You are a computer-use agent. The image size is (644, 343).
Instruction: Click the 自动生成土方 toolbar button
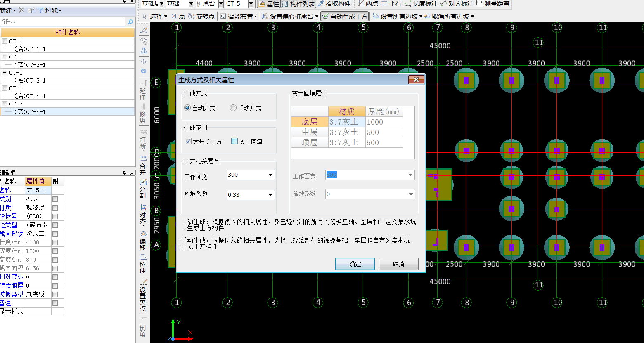[345, 17]
